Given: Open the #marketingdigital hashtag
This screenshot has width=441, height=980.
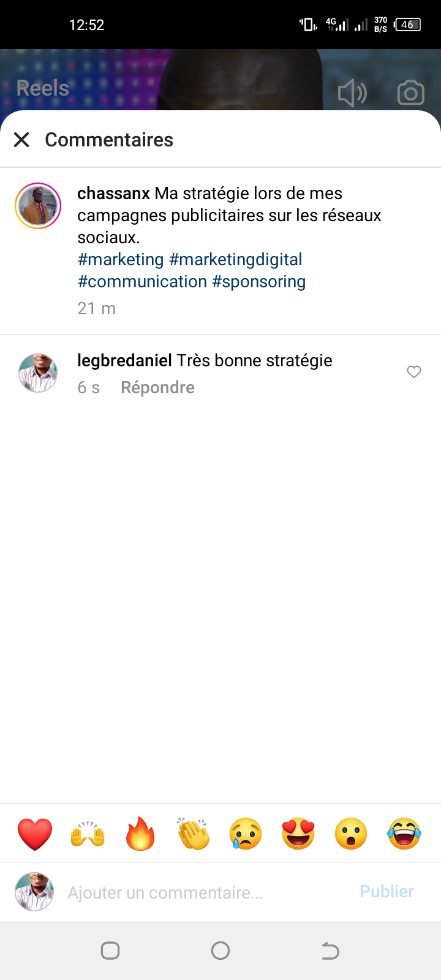Looking at the screenshot, I should [236, 260].
